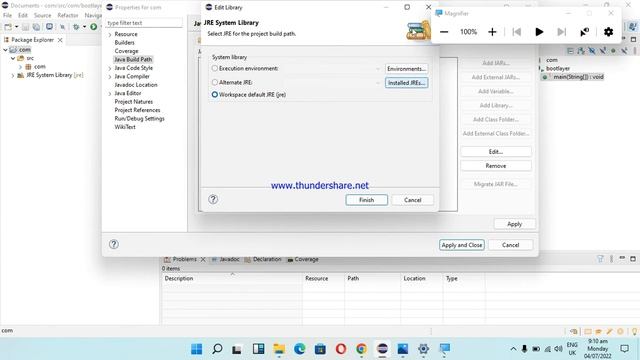This screenshot has width=640, height=360.
Task: Open the Environments settings button
Action: tap(407, 69)
